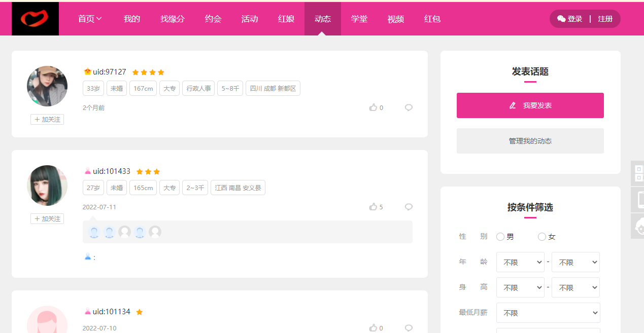
Task: Open the 视频 nav item
Action: (x=396, y=19)
